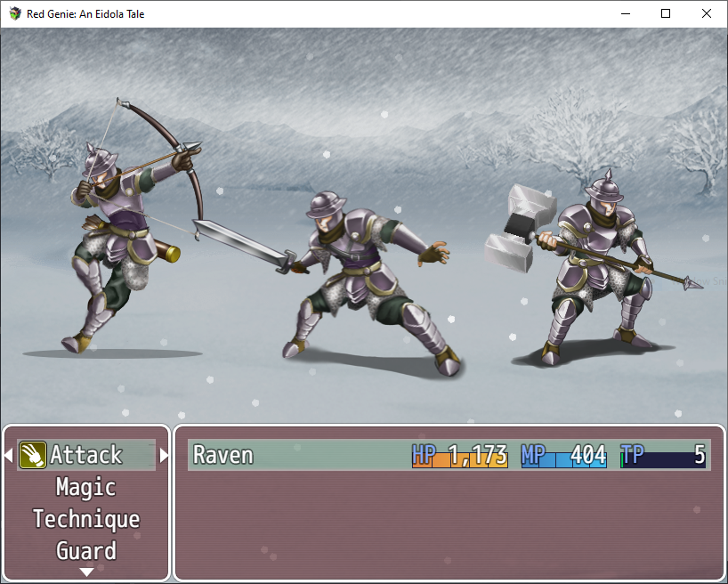Screen dimensions: 728x584
Task: Click the Attack hand icon
Action: [33, 455]
